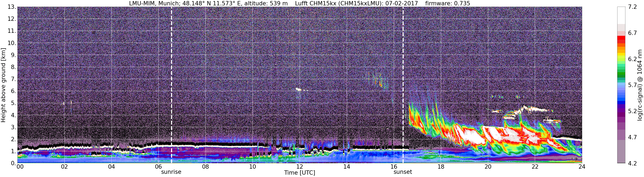Click the 'Height above ground [km]' axis label
Viewport: 644px width, 177px height.
point(3,85)
